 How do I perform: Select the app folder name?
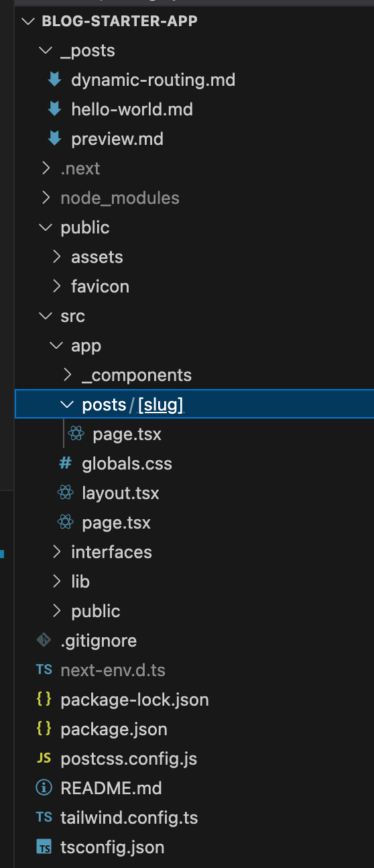coord(86,346)
